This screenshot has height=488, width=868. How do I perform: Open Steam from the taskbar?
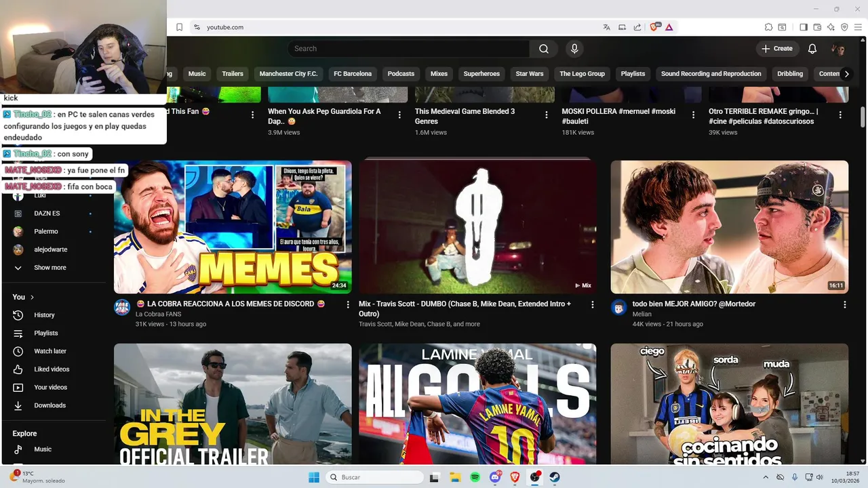pyautogui.click(x=555, y=477)
